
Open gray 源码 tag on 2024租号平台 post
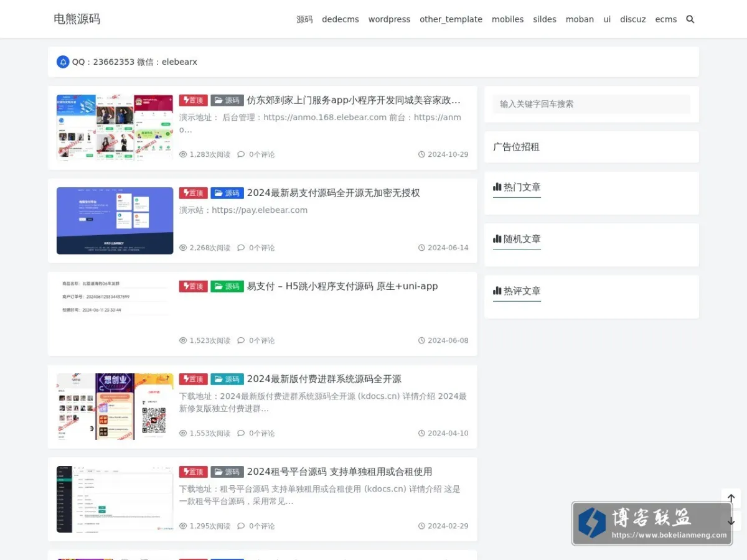click(x=227, y=472)
